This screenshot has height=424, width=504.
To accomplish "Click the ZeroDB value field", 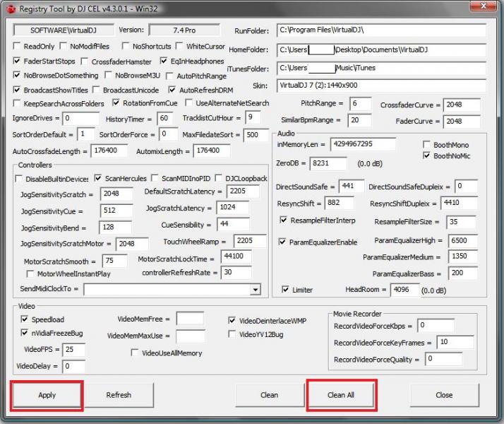I will tap(328, 163).
